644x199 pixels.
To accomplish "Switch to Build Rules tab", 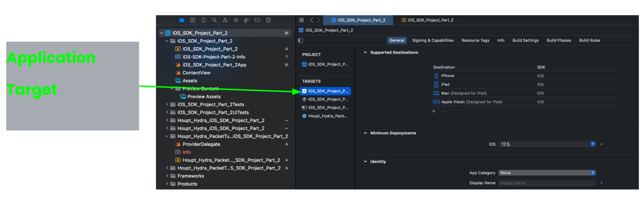I will pos(590,41).
